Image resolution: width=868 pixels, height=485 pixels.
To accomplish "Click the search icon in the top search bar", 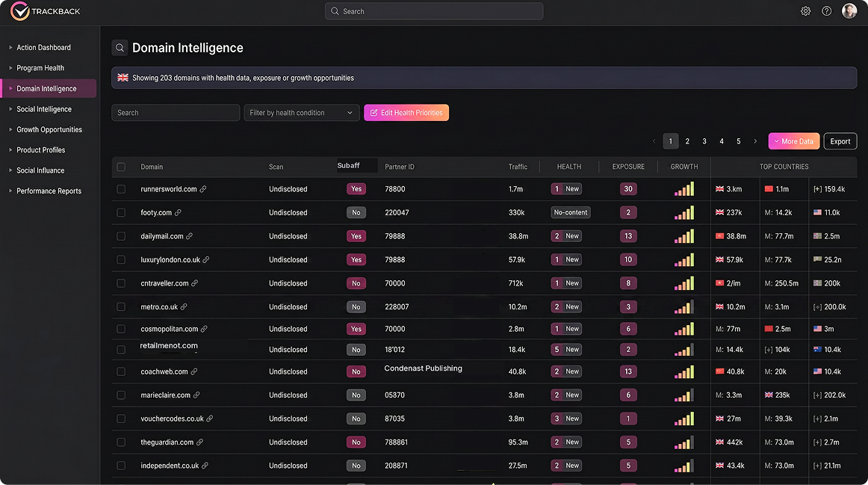I will (335, 11).
